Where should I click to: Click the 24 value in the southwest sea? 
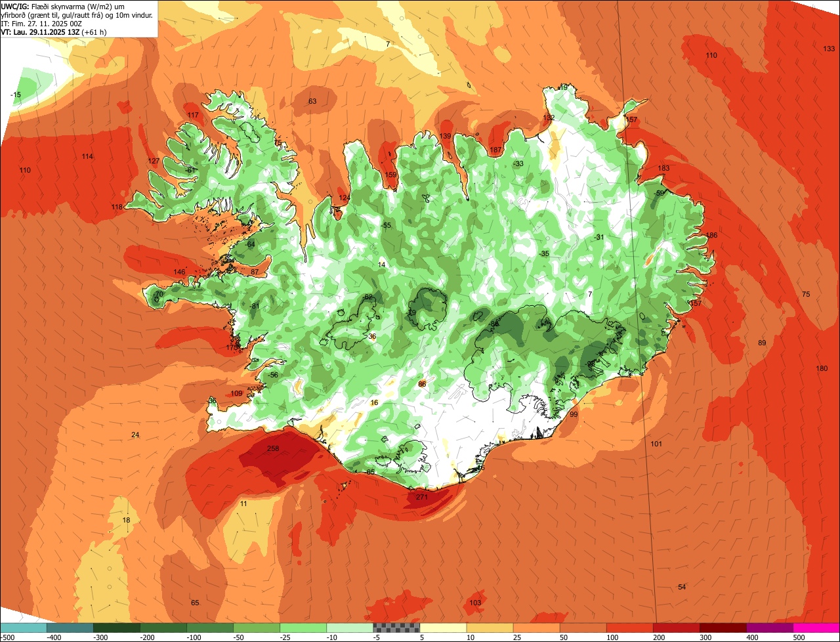pos(135,435)
